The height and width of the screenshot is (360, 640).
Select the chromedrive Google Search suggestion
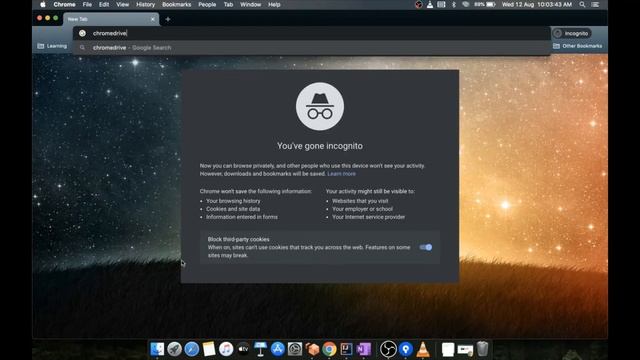coord(311,48)
